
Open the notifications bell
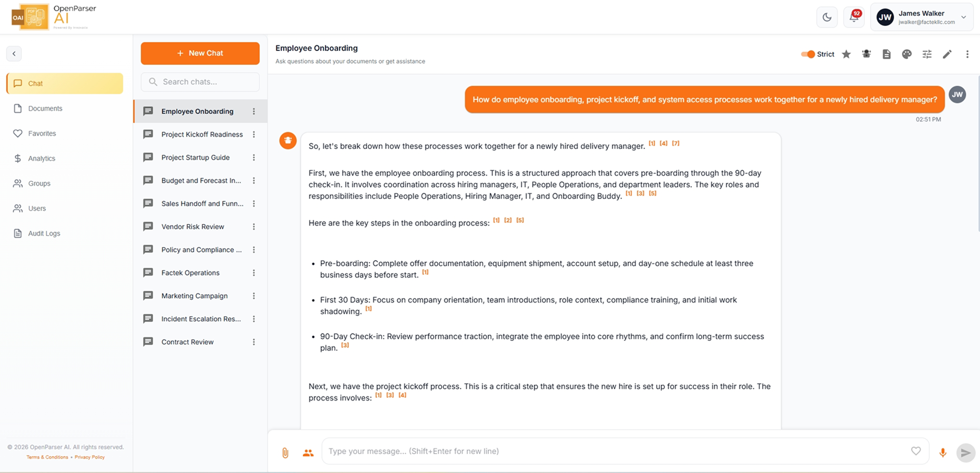pos(854,17)
